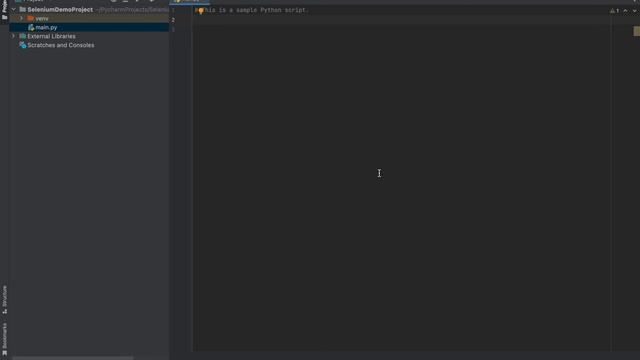The height and width of the screenshot is (360, 640).
Task: Click the orange venv folder icon
Action: 31,18
